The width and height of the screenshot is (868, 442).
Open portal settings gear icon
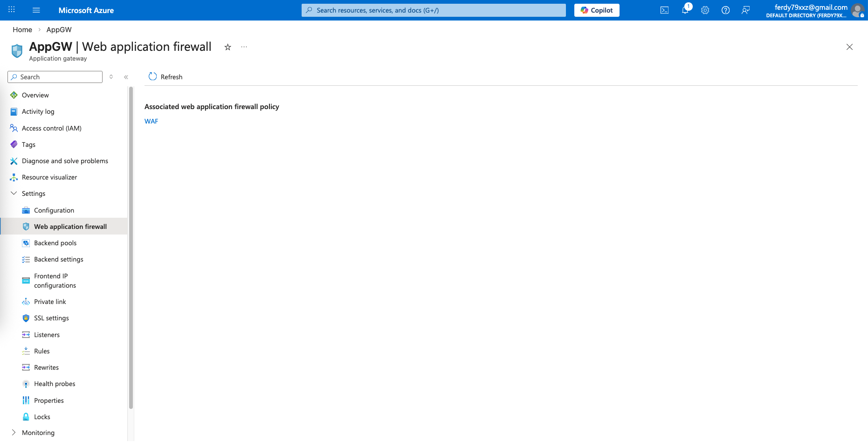[705, 10]
